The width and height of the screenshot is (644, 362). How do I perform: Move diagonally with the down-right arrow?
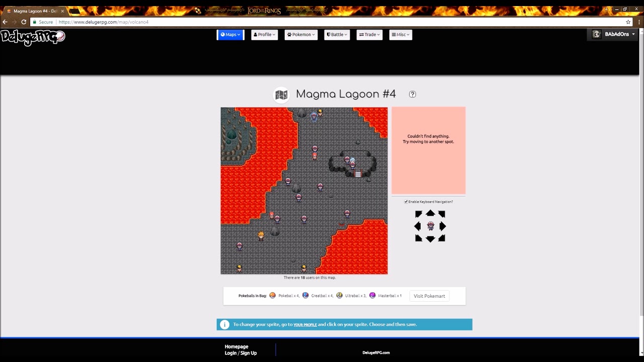point(442,238)
